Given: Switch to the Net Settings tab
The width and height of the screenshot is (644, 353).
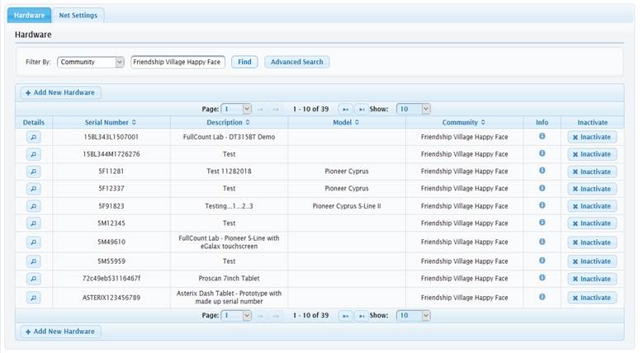Looking at the screenshot, I should [78, 15].
